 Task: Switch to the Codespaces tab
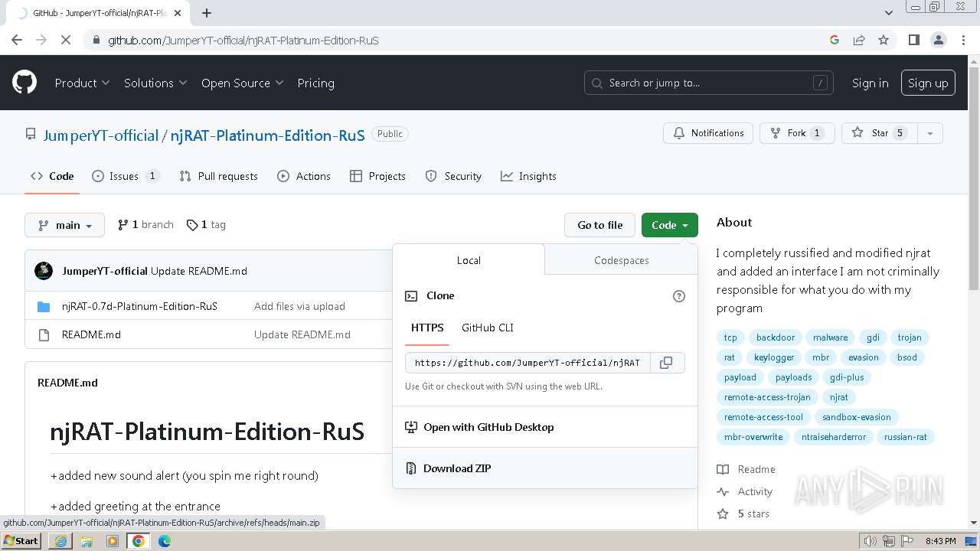coord(621,260)
